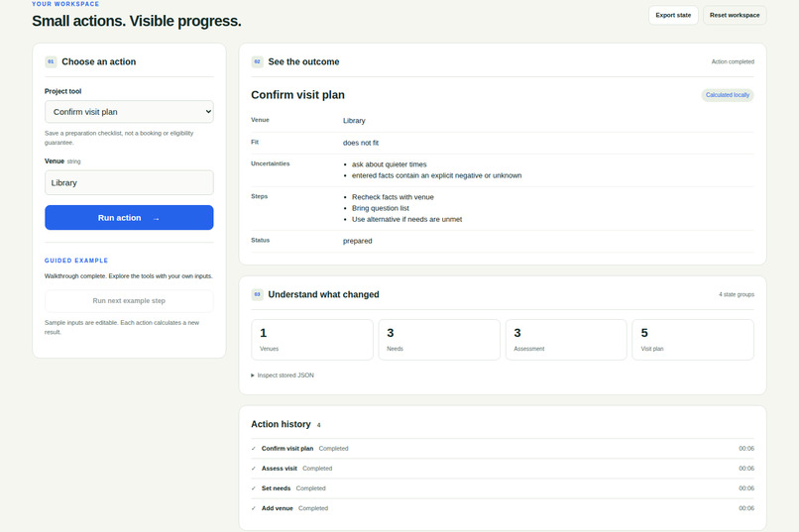
Task: Select the Venues state card
Action: [312, 340]
